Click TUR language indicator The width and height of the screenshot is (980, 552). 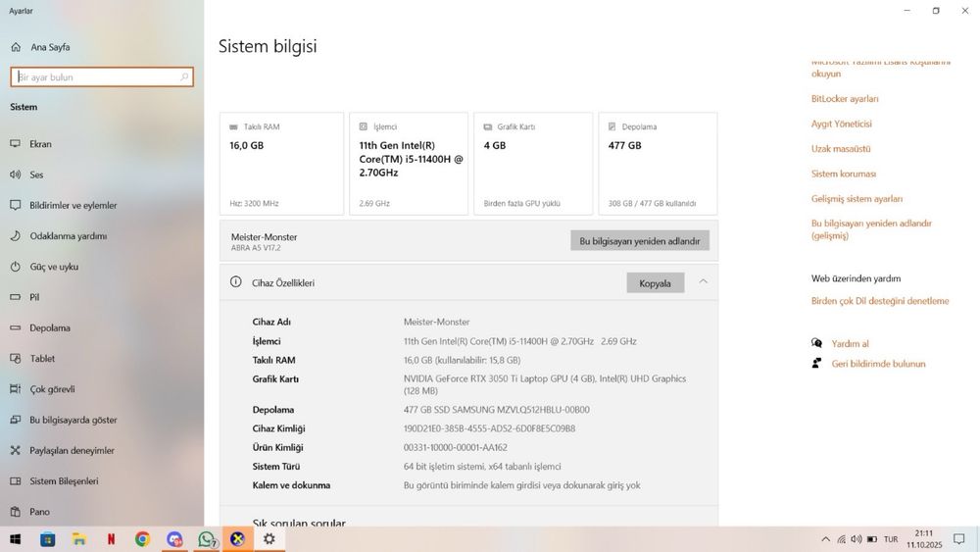(891, 539)
